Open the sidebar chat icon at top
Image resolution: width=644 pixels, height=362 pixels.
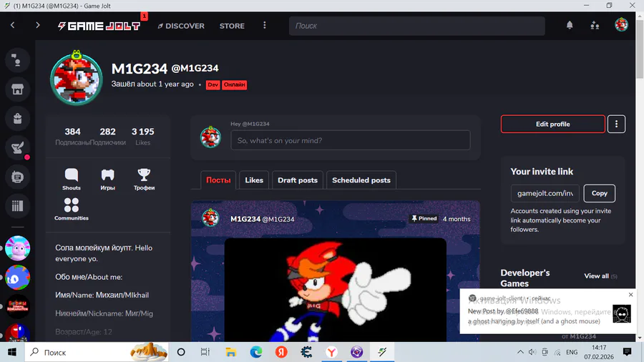(x=17, y=60)
